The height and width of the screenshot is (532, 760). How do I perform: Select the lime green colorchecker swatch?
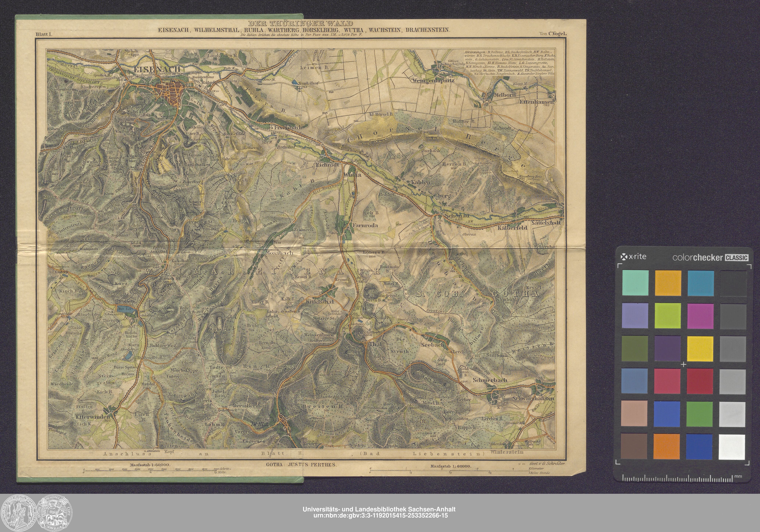(x=668, y=316)
